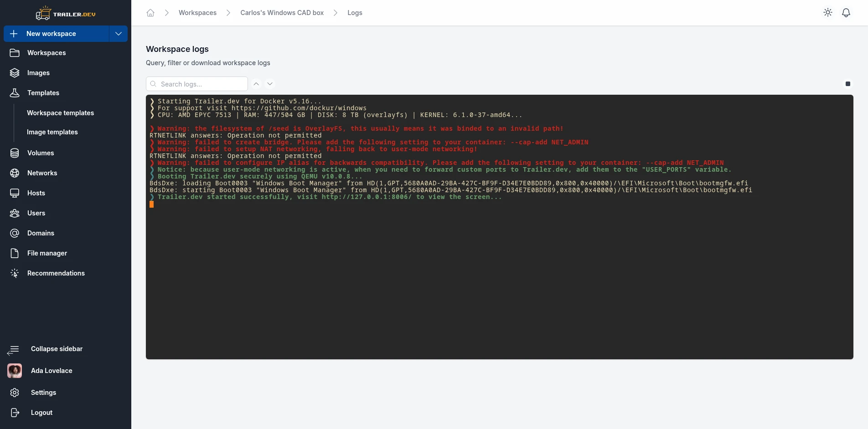The width and height of the screenshot is (868, 429).
Task: Click the 'Starting Trailer.dev for Docker v5.16...' line
Action: 235,101
